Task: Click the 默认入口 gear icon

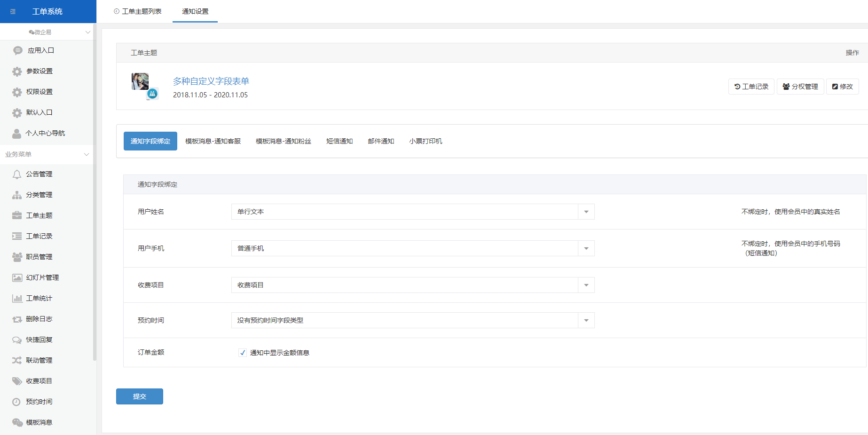Action: 17,112
